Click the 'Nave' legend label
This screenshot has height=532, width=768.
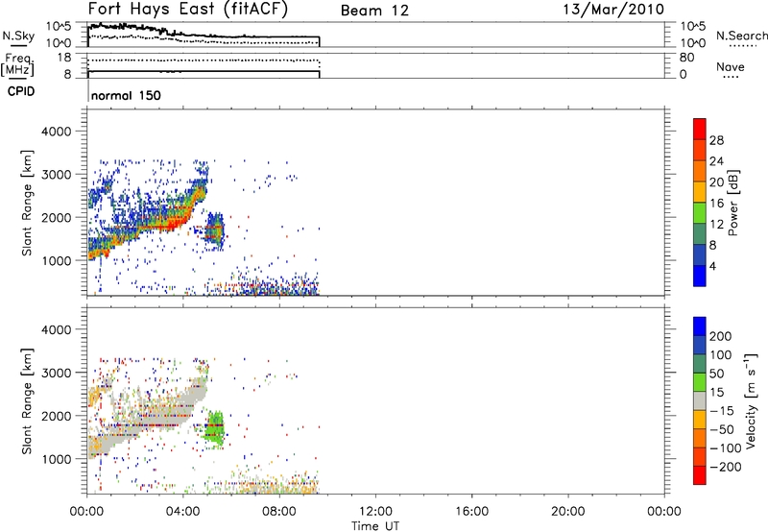(731, 66)
